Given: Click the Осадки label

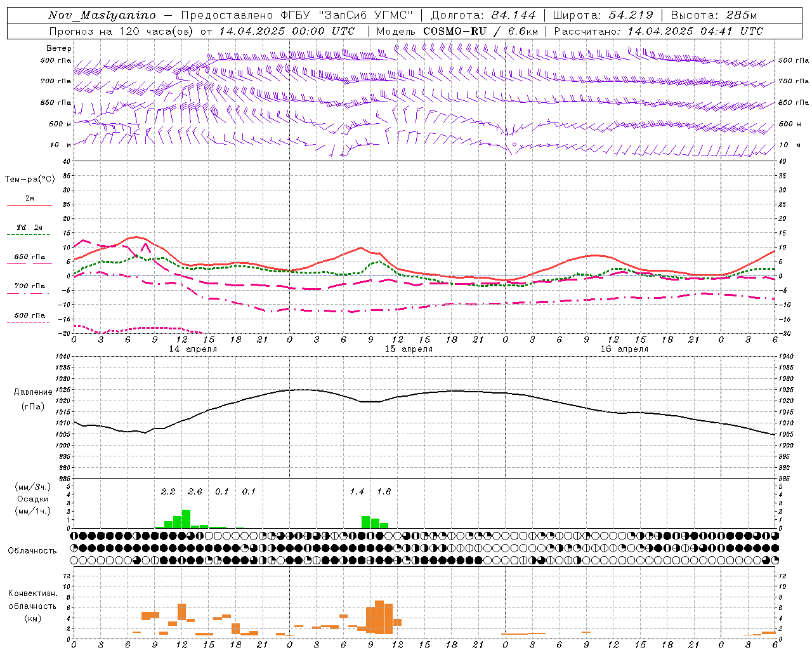Looking at the screenshot, I should coord(32,500).
